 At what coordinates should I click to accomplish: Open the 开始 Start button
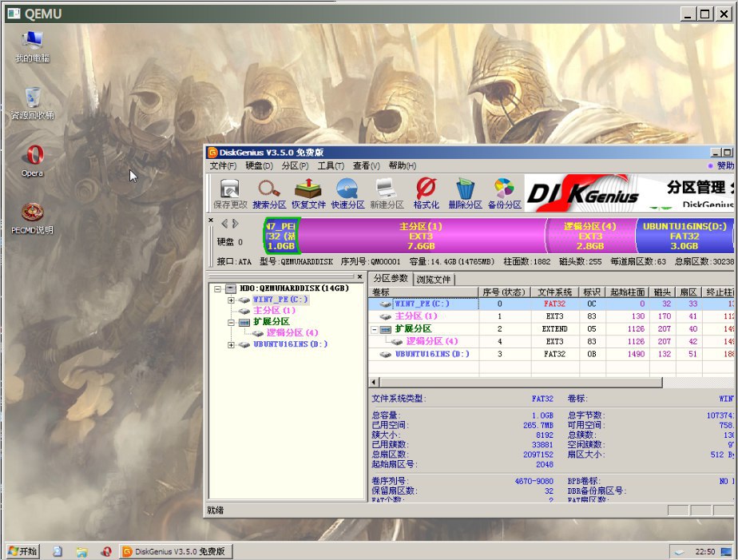point(22,551)
